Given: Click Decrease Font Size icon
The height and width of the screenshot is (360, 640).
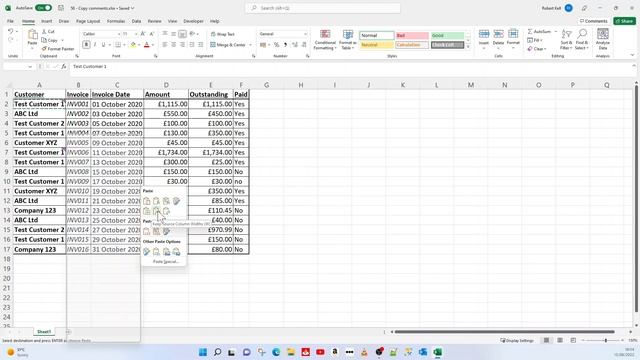Looking at the screenshot, I should (151, 34).
